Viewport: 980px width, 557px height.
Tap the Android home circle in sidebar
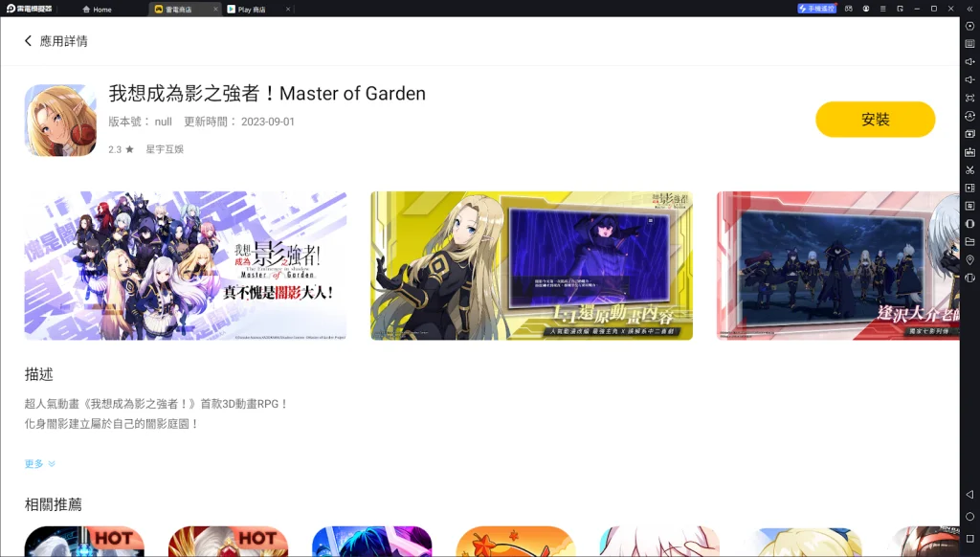point(969,517)
